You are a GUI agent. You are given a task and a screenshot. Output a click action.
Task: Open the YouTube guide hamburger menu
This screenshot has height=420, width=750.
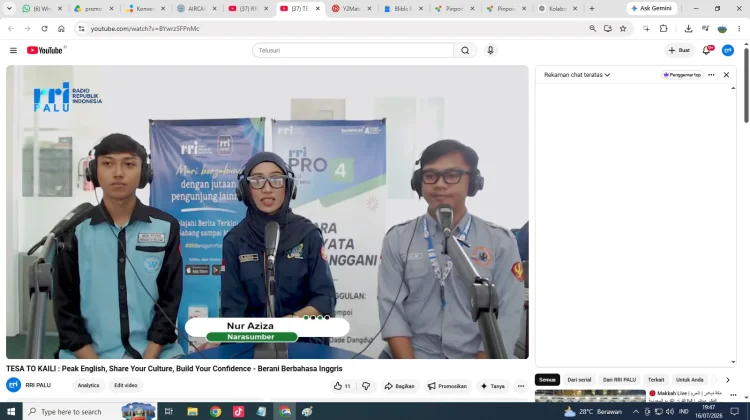[x=13, y=50]
